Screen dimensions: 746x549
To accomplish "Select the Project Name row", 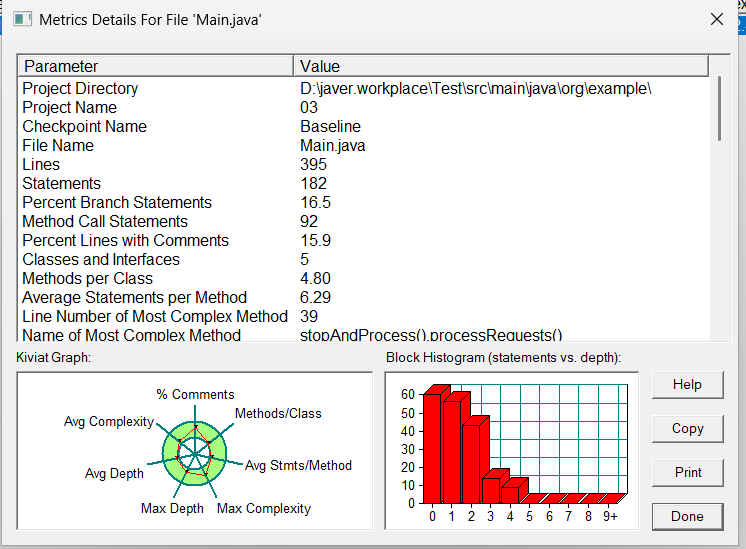I will [x=364, y=108].
